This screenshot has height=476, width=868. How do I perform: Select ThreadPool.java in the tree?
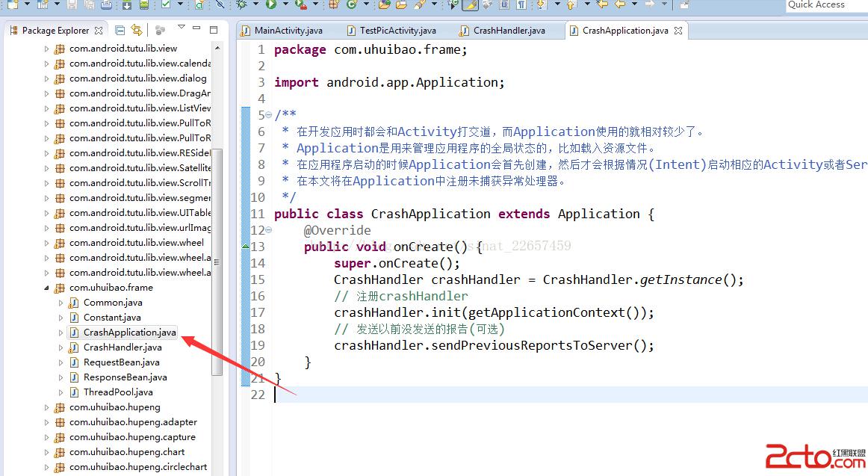coord(118,392)
